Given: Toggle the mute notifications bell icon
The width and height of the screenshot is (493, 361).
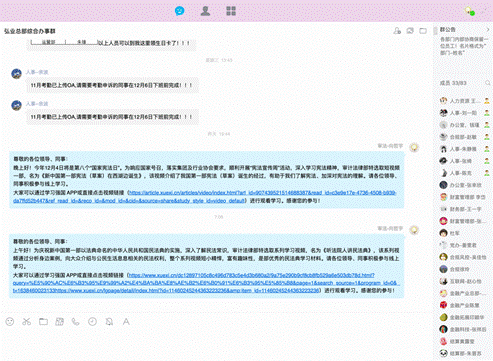Looking at the screenshot, I should pos(109,322).
